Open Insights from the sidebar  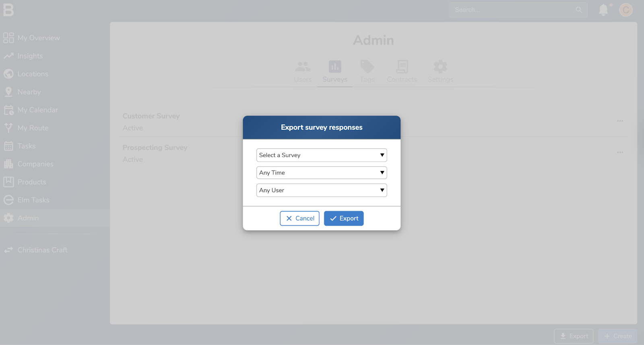[x=30, y=56]
